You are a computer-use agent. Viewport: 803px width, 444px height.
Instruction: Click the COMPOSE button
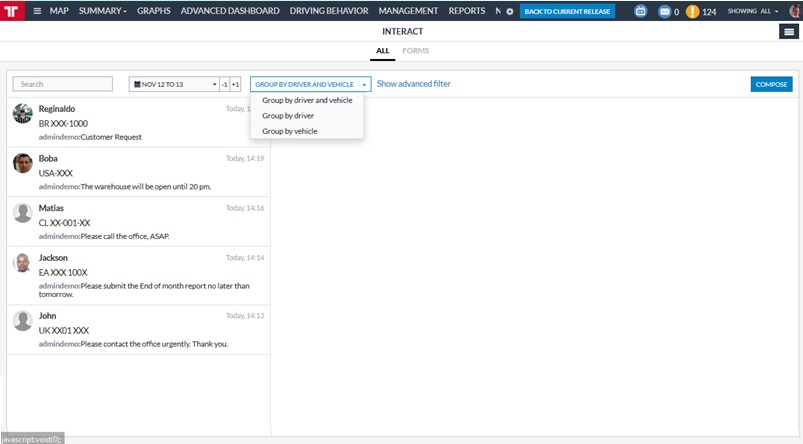(x=771, y=84)
